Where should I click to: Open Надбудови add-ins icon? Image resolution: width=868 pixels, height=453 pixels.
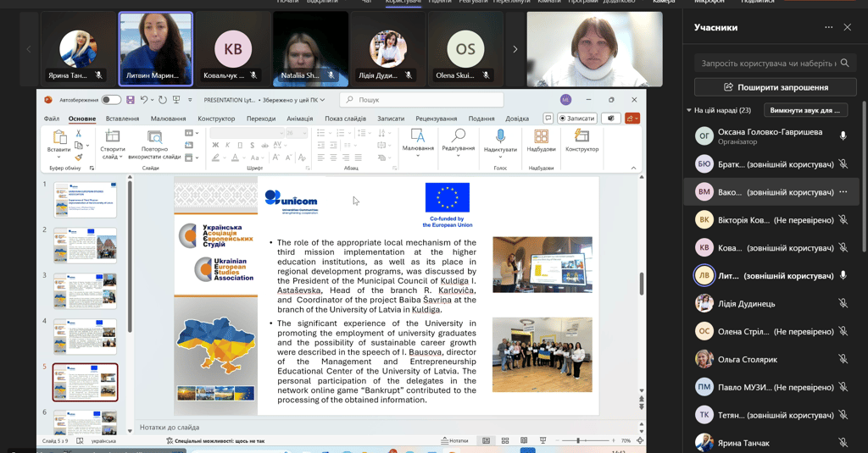[541, 136]
